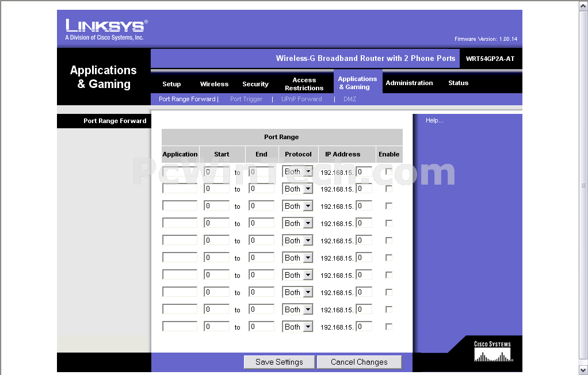Click the Cisco Systems logo

point(492,351)
